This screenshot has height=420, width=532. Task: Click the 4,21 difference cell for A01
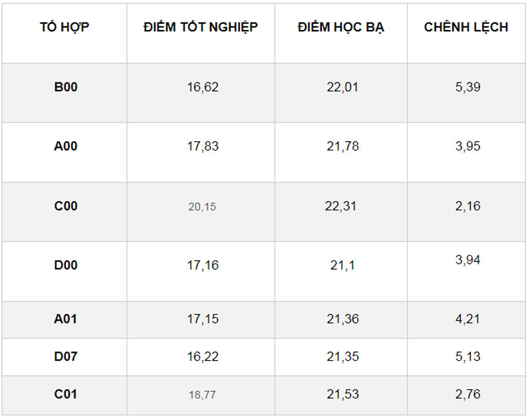coord(467,319)
